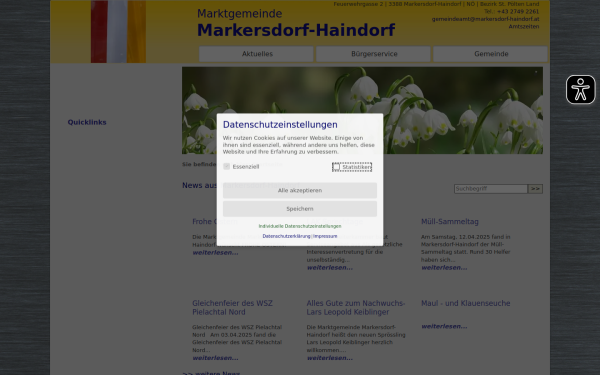
Task: Open the Müll-Sammeltag news headline
Action: point(450,222)
